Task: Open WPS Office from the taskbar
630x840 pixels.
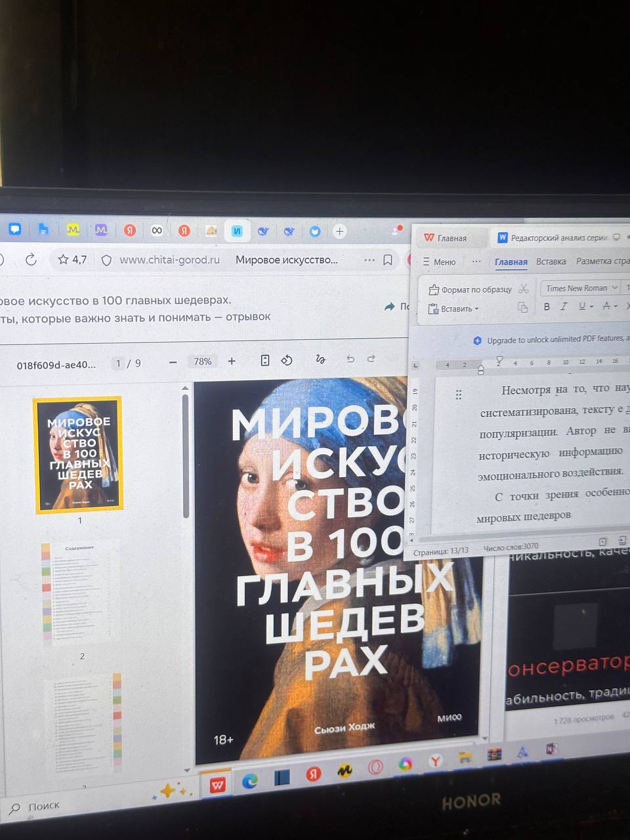Action: point(217,784)
